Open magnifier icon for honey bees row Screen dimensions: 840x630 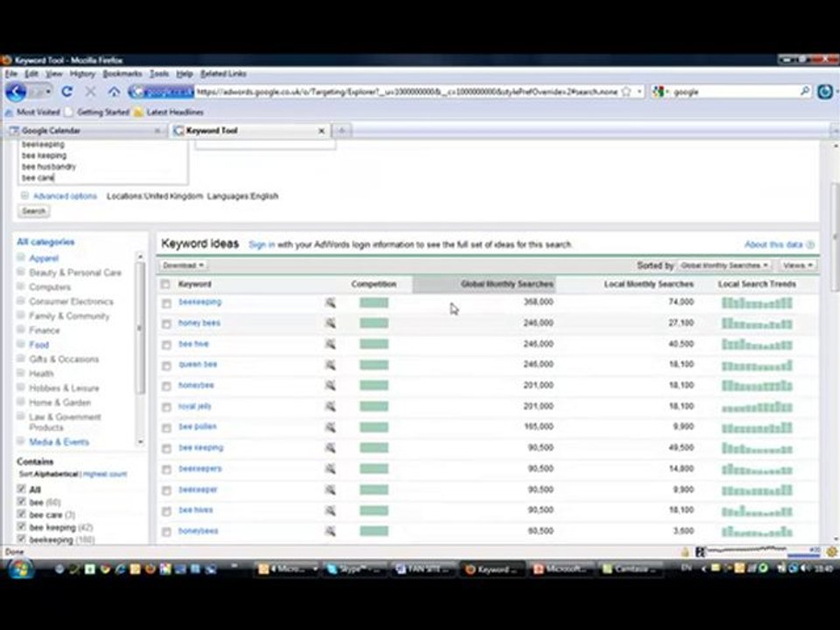click(x=331, y=323)
